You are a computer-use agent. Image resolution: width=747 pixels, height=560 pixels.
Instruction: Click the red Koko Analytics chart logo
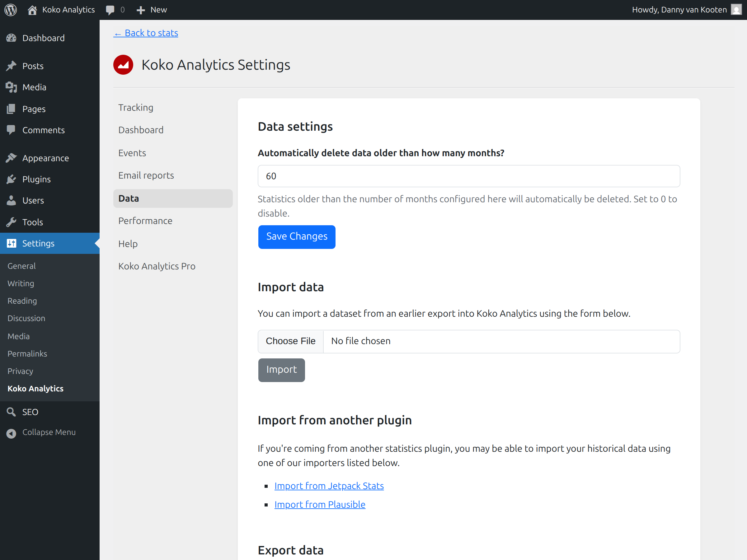coord(123,64)
